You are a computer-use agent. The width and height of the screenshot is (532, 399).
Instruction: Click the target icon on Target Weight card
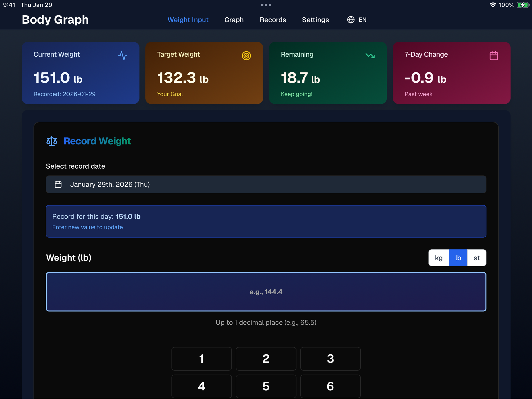click(246, 55)
